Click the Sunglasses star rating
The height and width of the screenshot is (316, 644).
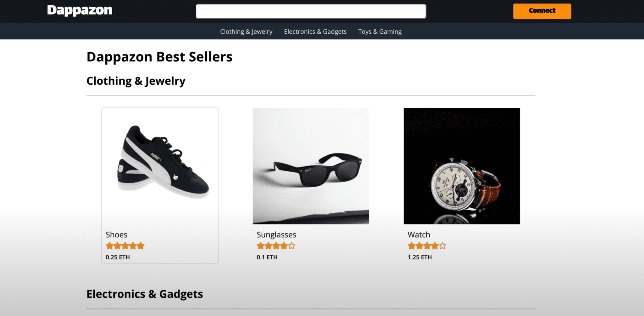[x=276, y=246]
